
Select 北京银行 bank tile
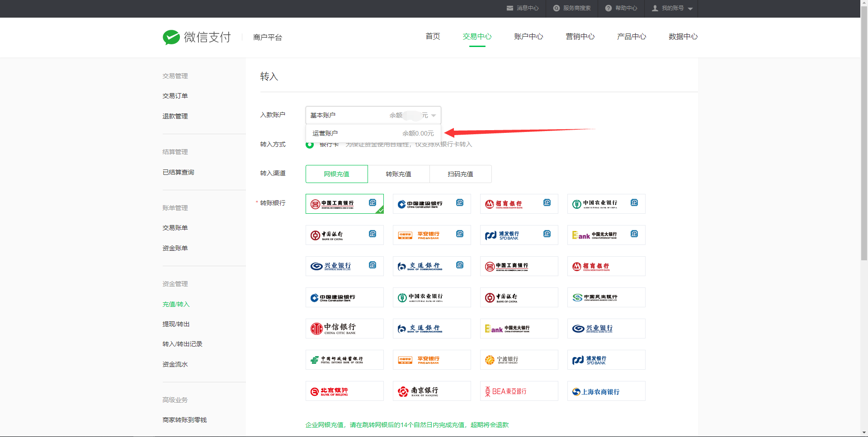344,391
